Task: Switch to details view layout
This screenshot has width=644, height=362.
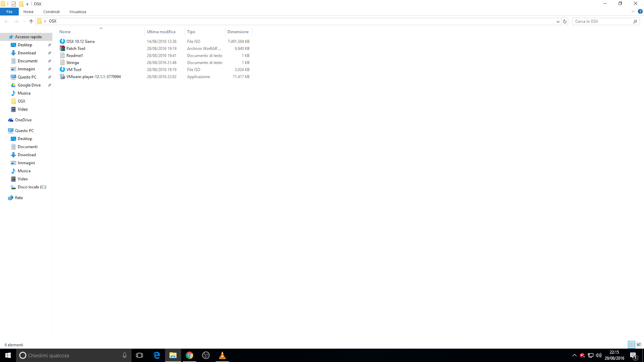Action: (632, 345)
